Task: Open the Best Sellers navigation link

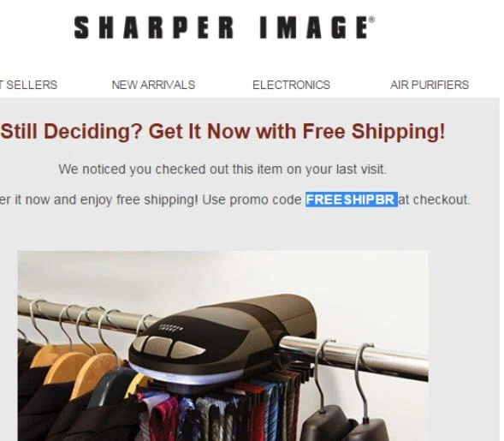Action: tap(28, 85)
